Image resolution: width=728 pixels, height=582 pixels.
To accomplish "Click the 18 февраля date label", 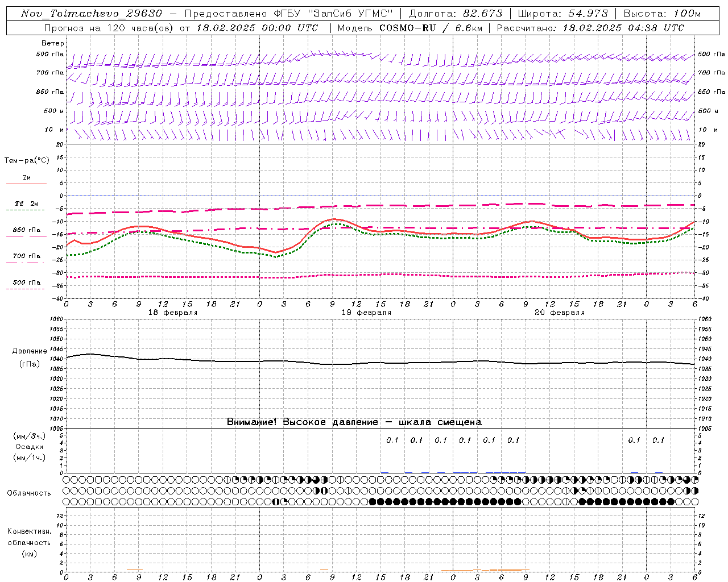I will click(x=173, y=313).
